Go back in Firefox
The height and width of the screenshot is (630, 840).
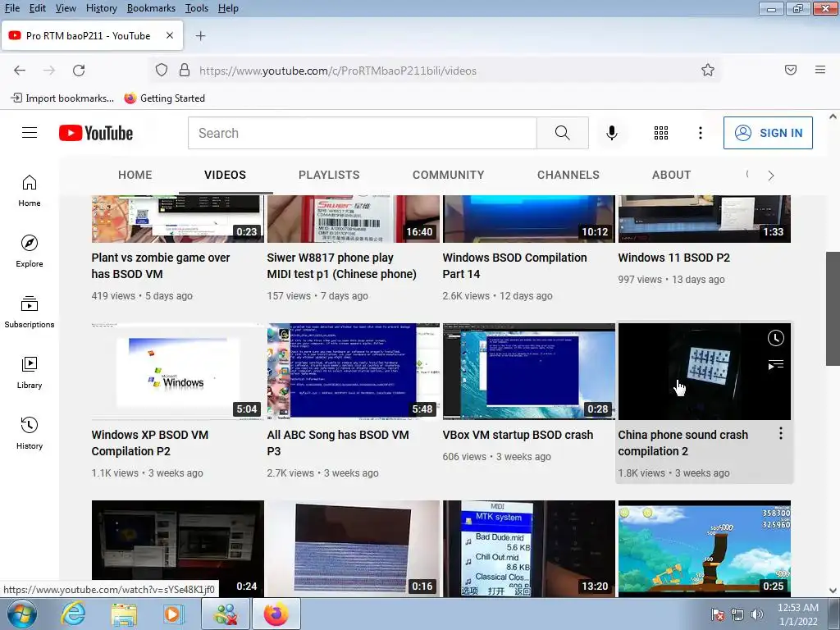pos(20,71)
